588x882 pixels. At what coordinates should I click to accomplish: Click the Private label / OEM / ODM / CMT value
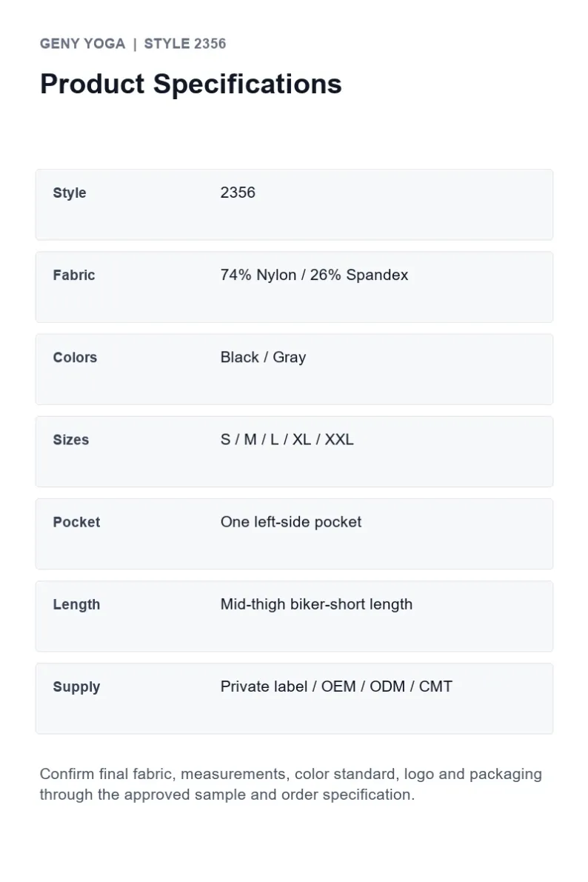tap(336, 686)
